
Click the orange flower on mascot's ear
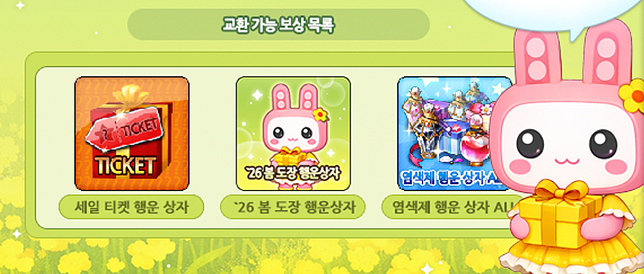(631, 96)
